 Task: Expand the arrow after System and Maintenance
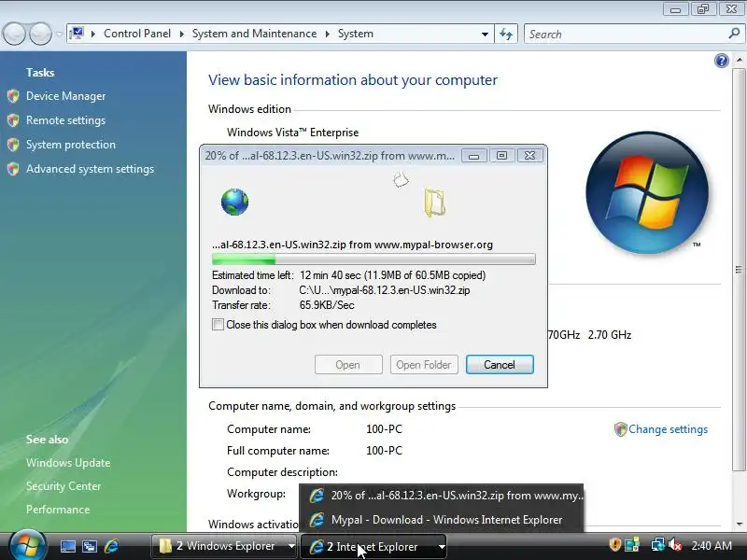[x=328, y=34]
